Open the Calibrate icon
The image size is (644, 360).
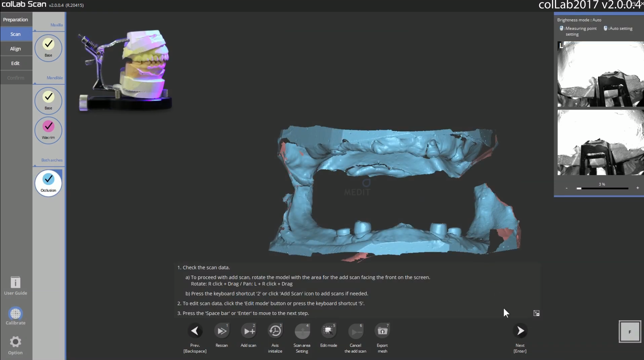(15, 314)
